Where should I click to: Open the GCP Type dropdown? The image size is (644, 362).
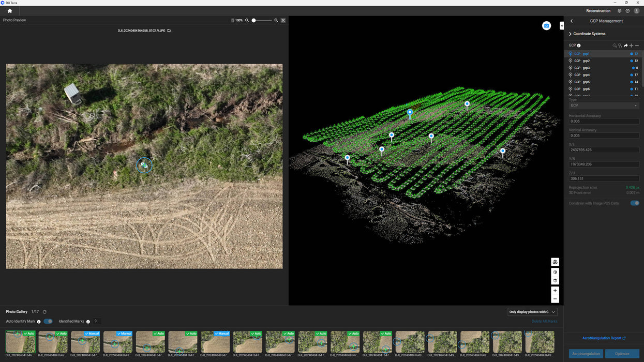pyautogui.click(x=604, y=105)
